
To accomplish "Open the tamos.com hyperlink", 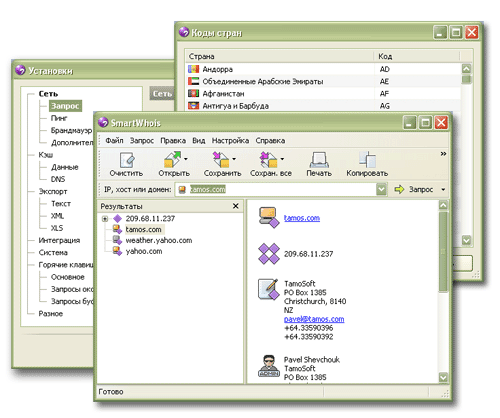I will coord(302,218).
